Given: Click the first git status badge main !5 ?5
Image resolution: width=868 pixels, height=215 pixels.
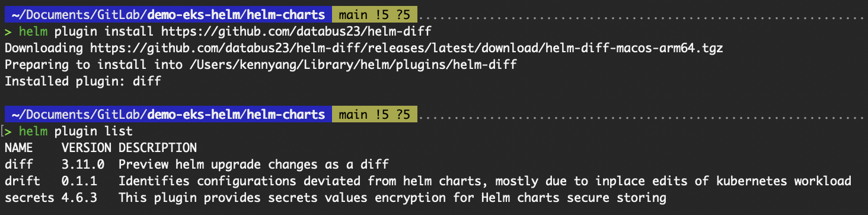Looking at the screenshot, I should [374, 14].
